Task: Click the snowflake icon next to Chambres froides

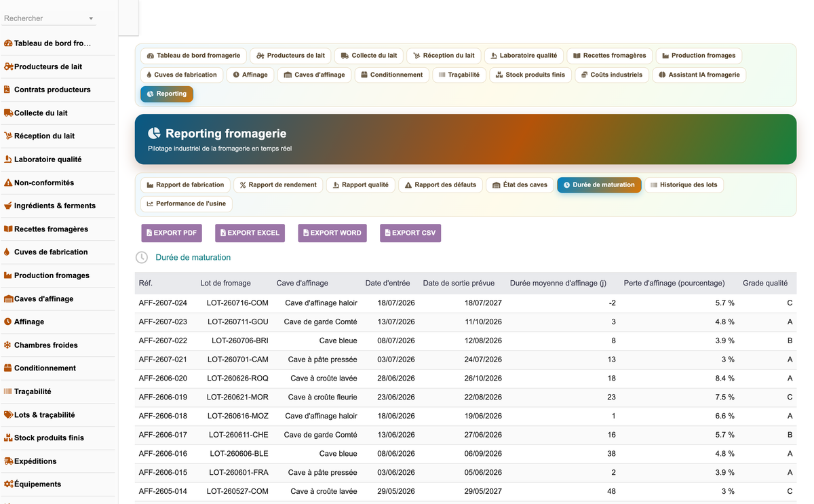Action: 8,345
